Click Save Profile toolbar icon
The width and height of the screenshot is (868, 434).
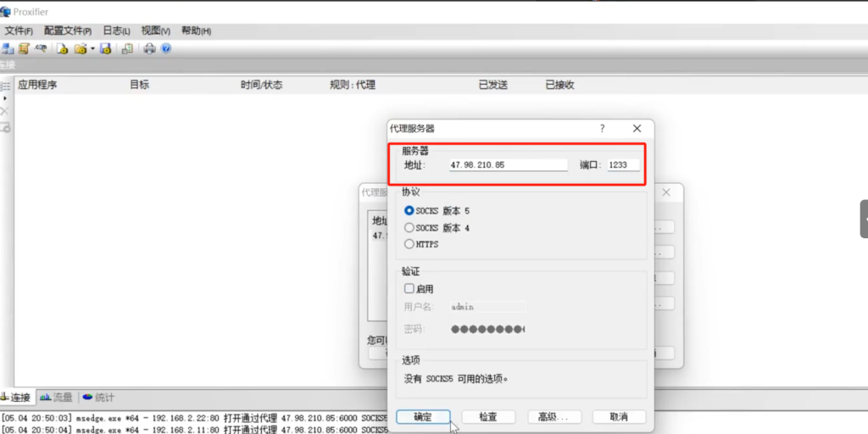tap(106, 48)
